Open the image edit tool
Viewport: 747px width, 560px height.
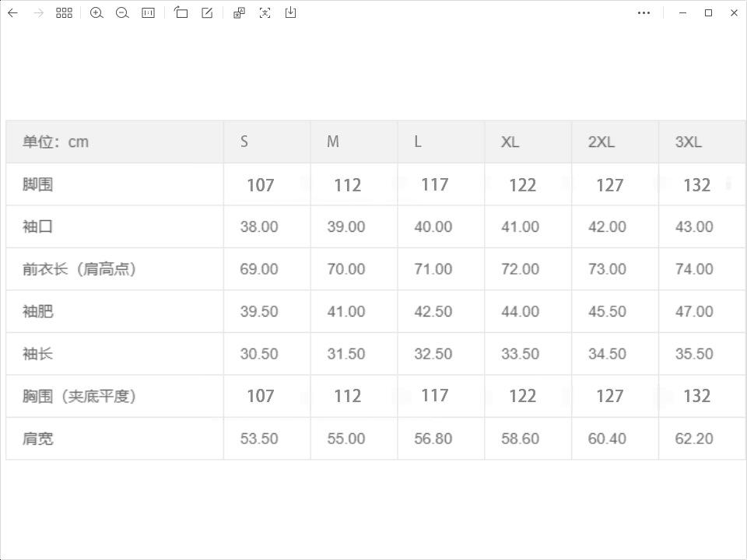pyautogui.click(x=207, y=13)
